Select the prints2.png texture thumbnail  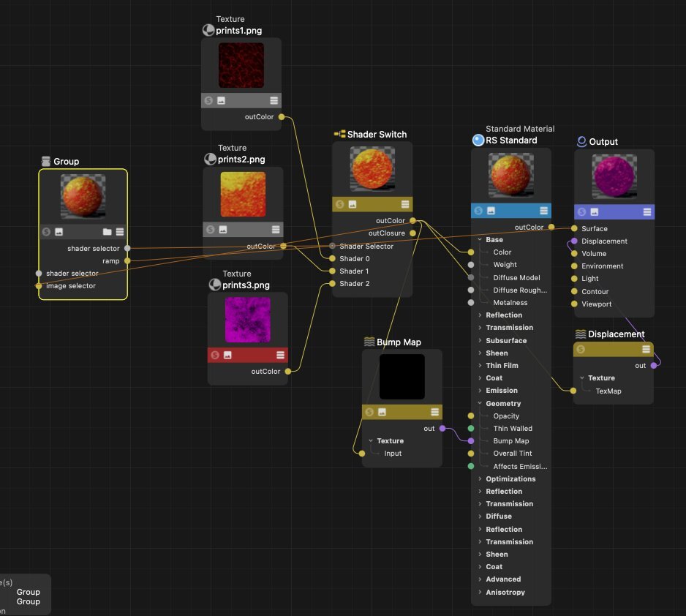coord(243,194)
